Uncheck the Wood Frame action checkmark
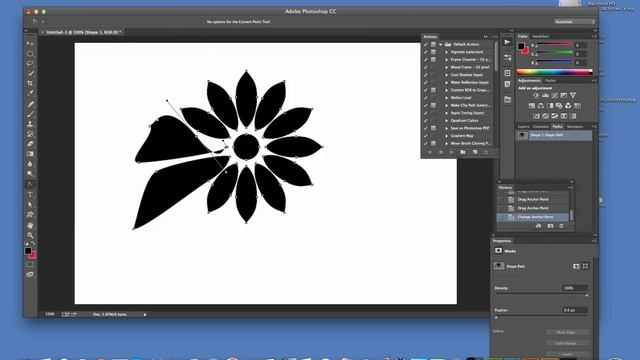 426,67
